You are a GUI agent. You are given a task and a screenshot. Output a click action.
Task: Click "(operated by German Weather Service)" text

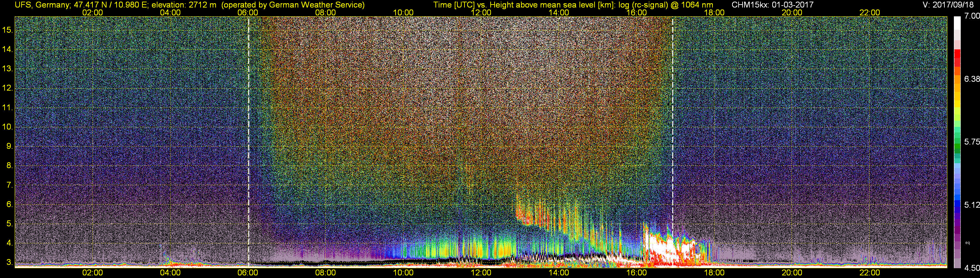coord(293,5)
